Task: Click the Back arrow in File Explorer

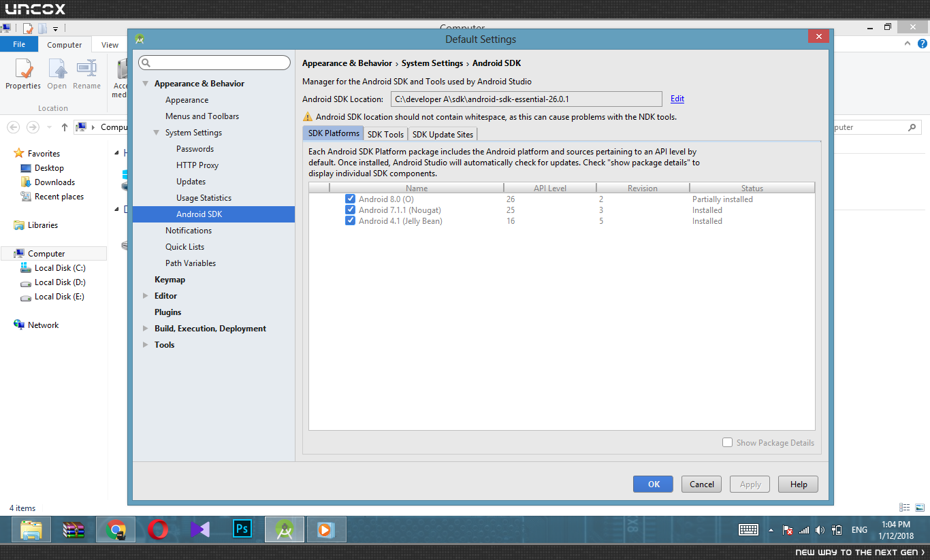Action: [13, 127]
